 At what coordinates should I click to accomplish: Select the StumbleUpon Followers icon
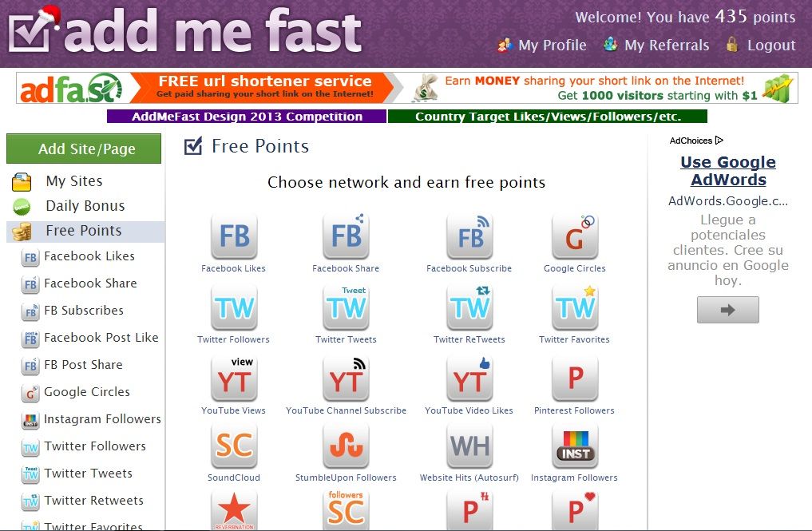pyautogui.click(x=346, y=446)
